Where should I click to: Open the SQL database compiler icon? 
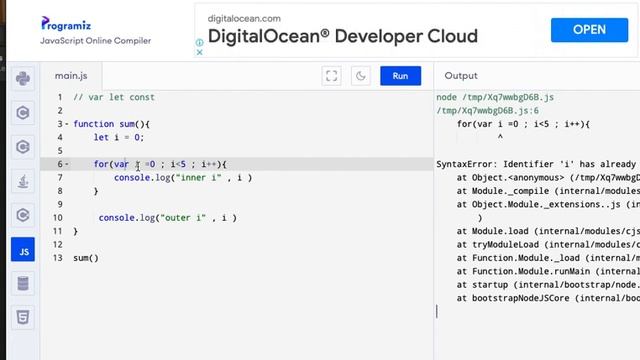23,283
